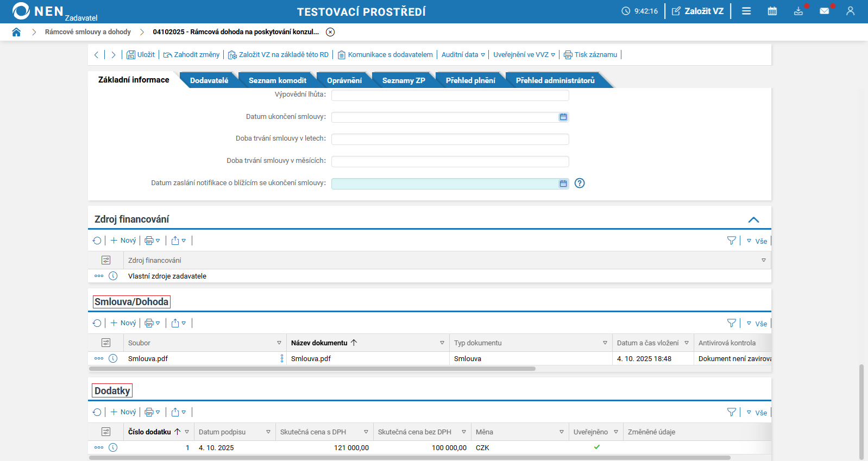Open print menu in Smlouva/Dohoda toolbar

coord(152,323)
